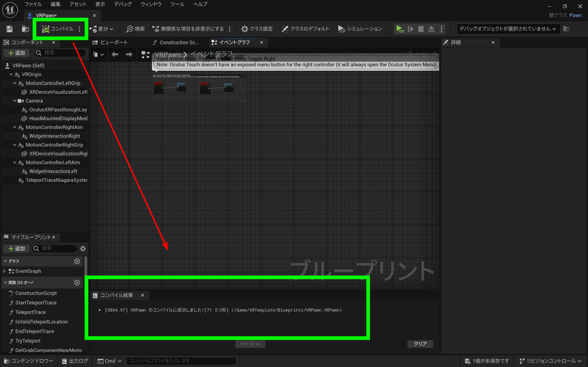Collapse the VROrigin tree node

11,75
